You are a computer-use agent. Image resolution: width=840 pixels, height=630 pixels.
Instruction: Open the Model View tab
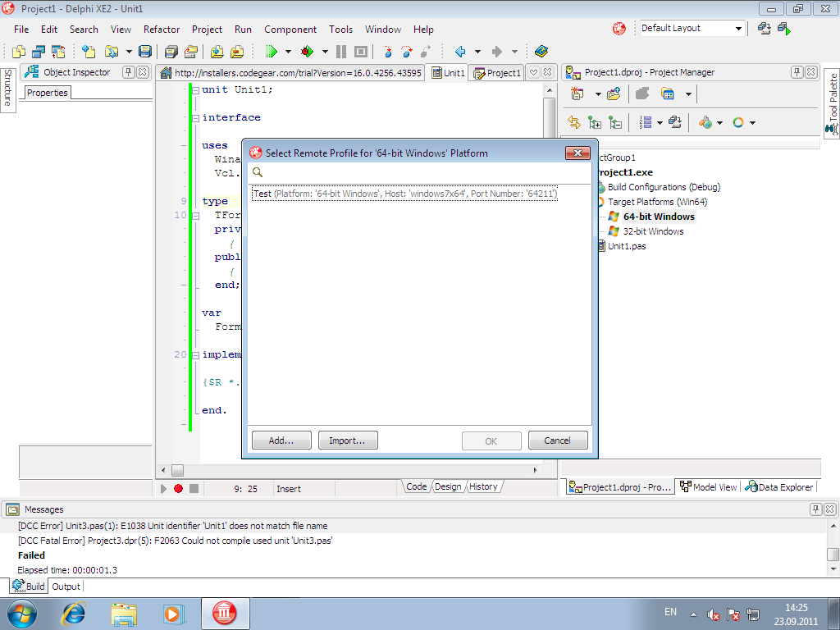[708, 487]
